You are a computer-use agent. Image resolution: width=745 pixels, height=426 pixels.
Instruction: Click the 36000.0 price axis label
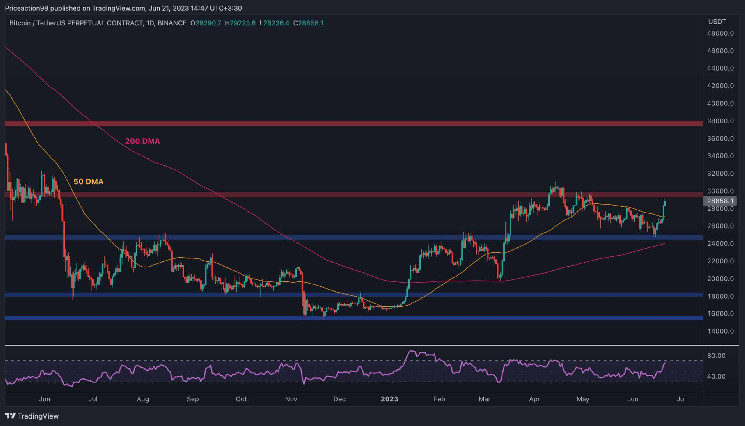(x=720, y=139)
